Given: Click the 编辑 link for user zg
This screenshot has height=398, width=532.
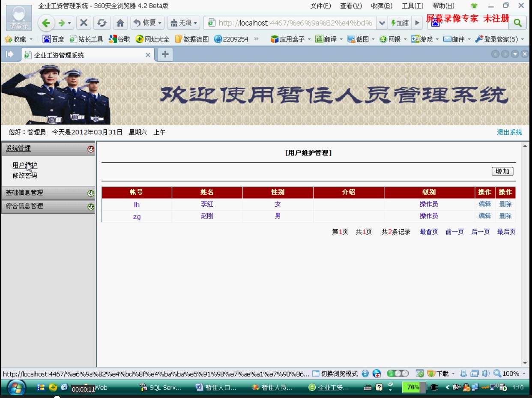Looking at the screenshot, I should pyautogui.click(x=485, y=216).
